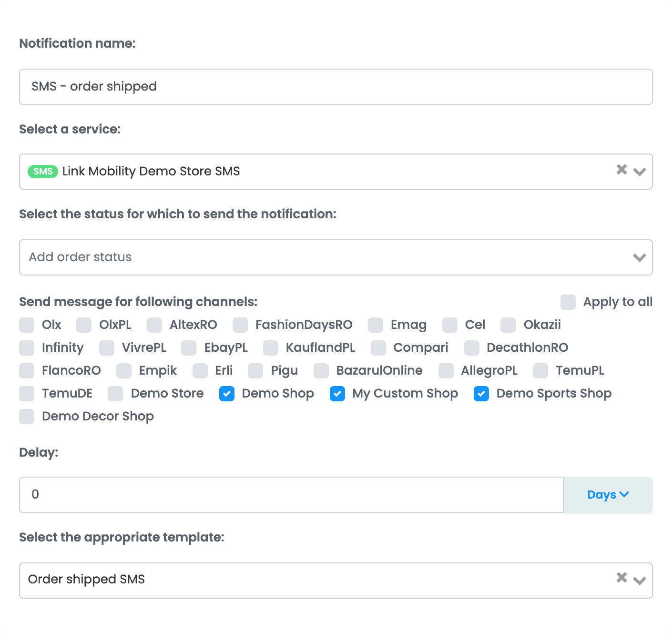This screenshot has width=672, height=633.
Task: Enable the AllegroPL channel checkbox
Action: (446, 370)
